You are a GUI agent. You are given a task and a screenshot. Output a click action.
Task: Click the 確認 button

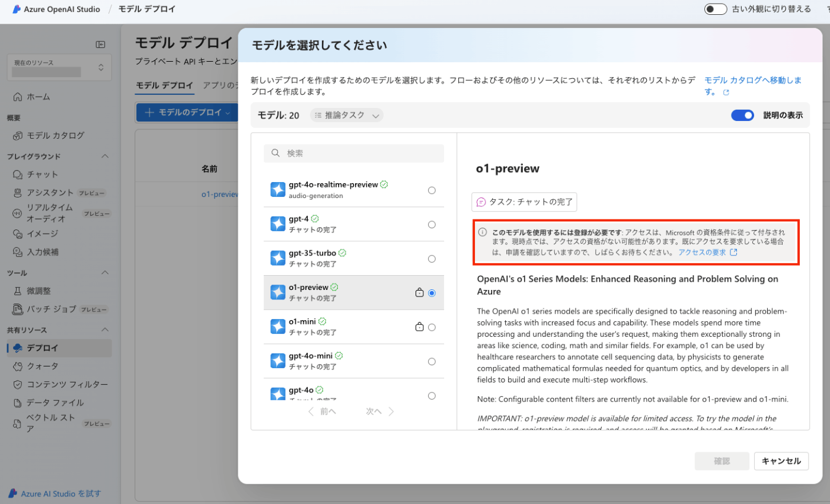pyautogui.click(x=722, y=461)
